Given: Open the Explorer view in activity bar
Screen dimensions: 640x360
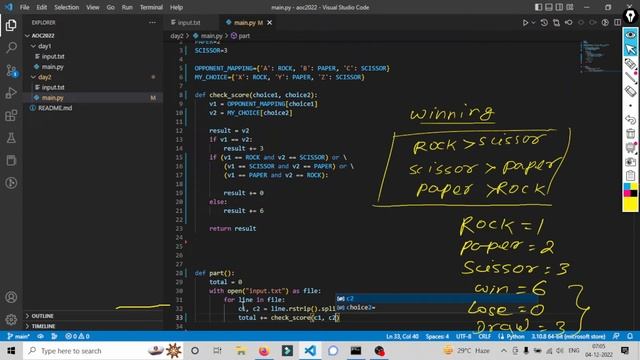Looking at the screenshot, I should [11, 25].
